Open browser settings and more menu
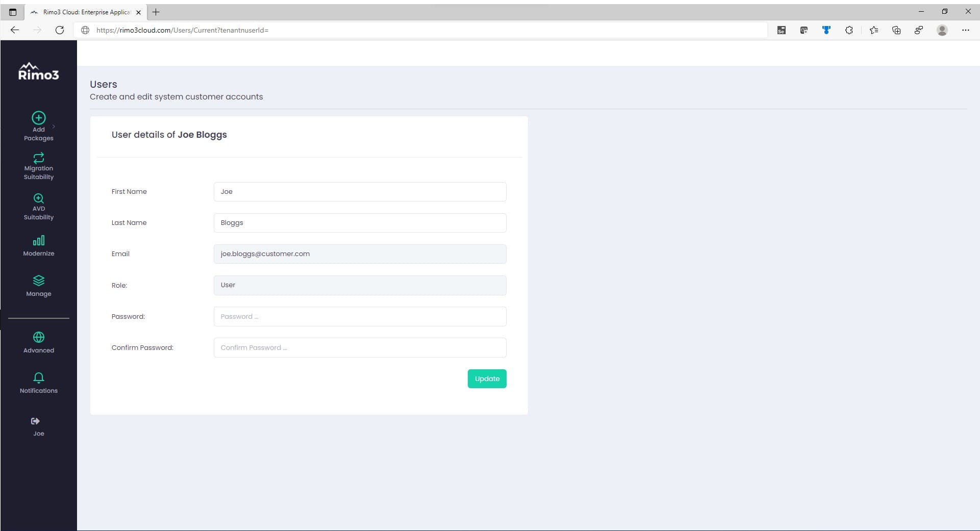Viewport: 980px width, 531px height. point(965,30)
